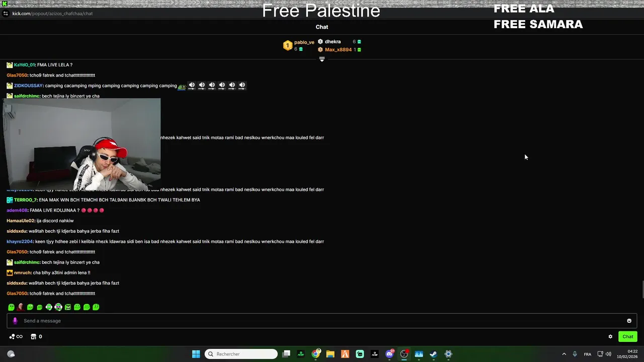Expand the gift leaderboard chevron
The height and width of the screenshot is (362, 644).
(322, 59)
